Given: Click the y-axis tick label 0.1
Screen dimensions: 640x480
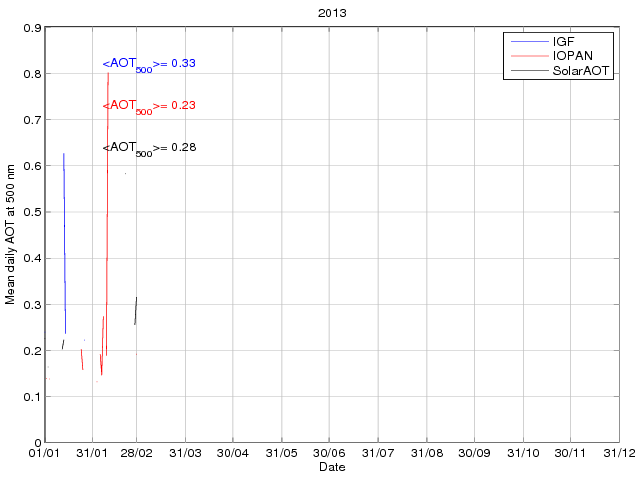Looking at the screenshot, I should point(32,397).
